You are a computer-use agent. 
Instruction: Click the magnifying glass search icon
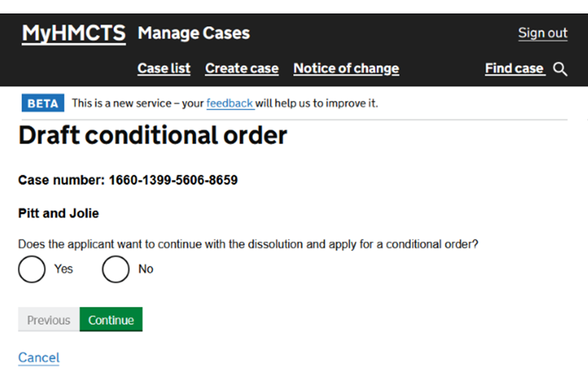click(560, 69)
